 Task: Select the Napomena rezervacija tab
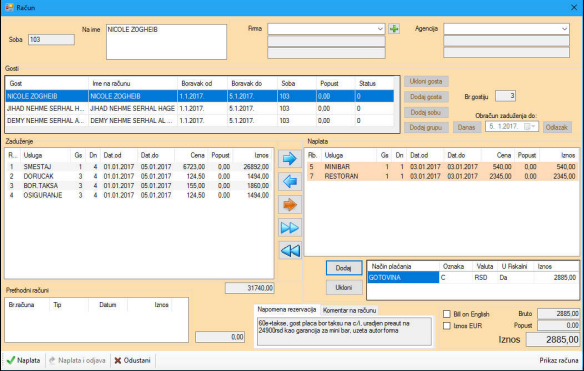[287, 310]
